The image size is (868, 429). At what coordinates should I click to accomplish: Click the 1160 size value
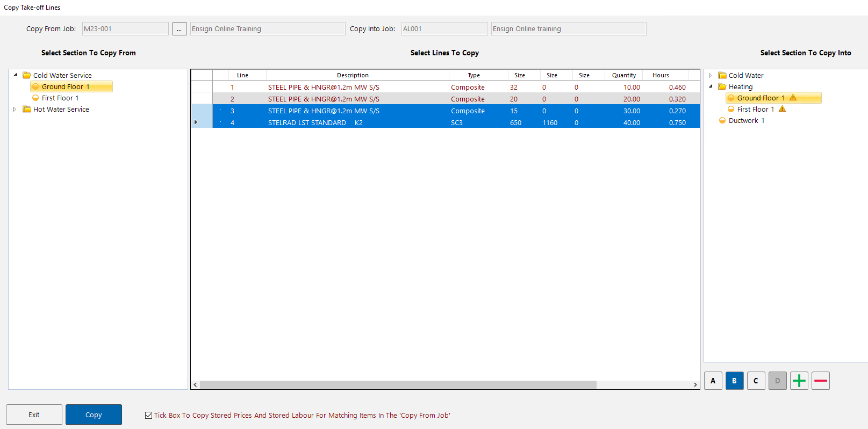tap(550, 122)
